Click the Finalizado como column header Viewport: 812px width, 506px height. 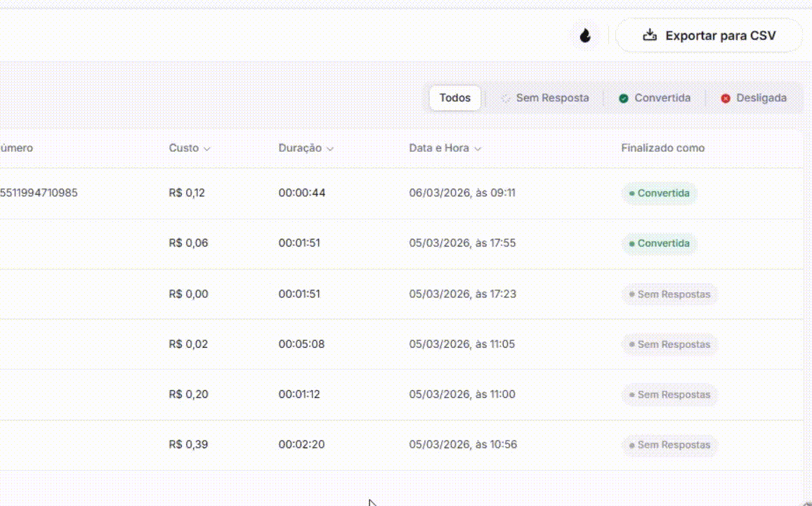click(663, 148)
